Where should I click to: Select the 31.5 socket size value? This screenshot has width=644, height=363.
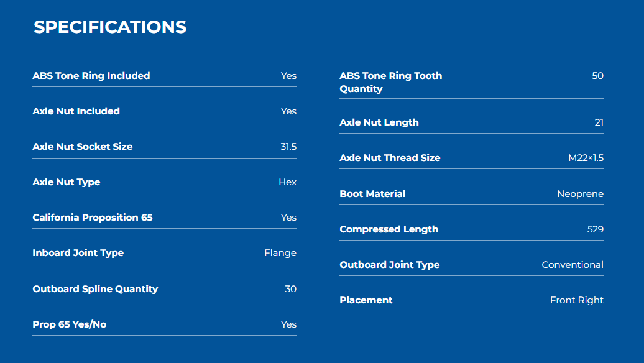pos(288,147)
